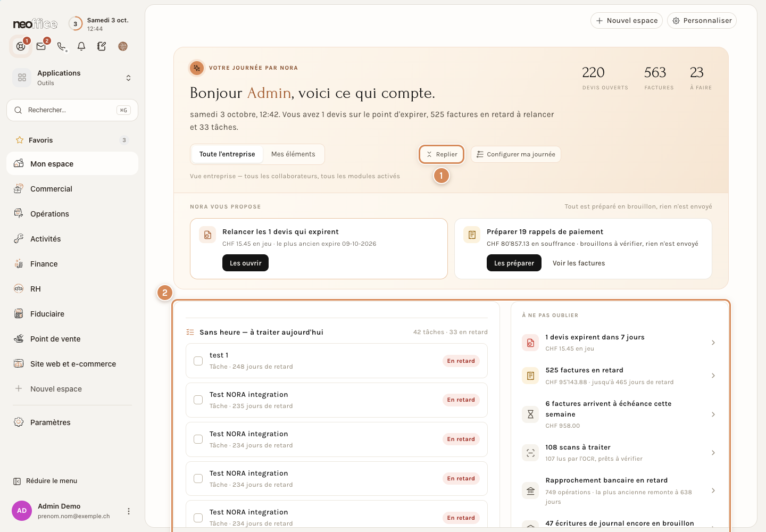Expand '1 devis expirent dans 7 jours' chevron
The width and height of the screenshot is (766, 532).
pos(713,343)
